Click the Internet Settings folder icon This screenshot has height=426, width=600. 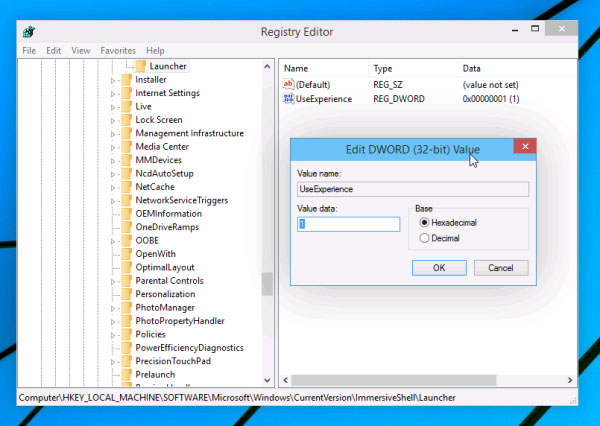[126, 93]
